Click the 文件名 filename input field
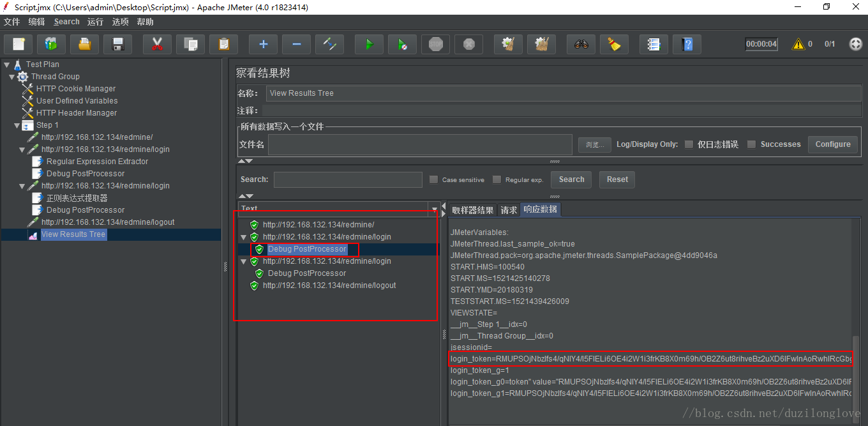Image resolution: width=868 pixels, height=426 pixels. pyautogui.click(x=420, y=145)
